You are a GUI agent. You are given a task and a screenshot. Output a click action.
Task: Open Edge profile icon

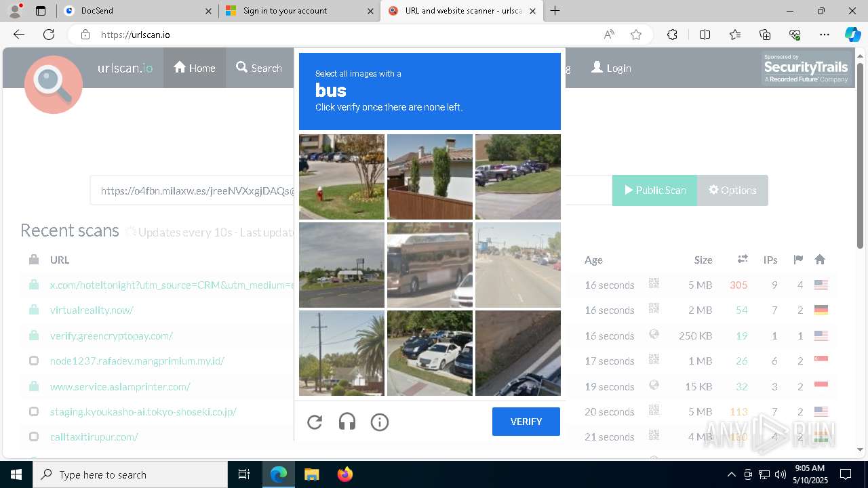click(15, 11)
